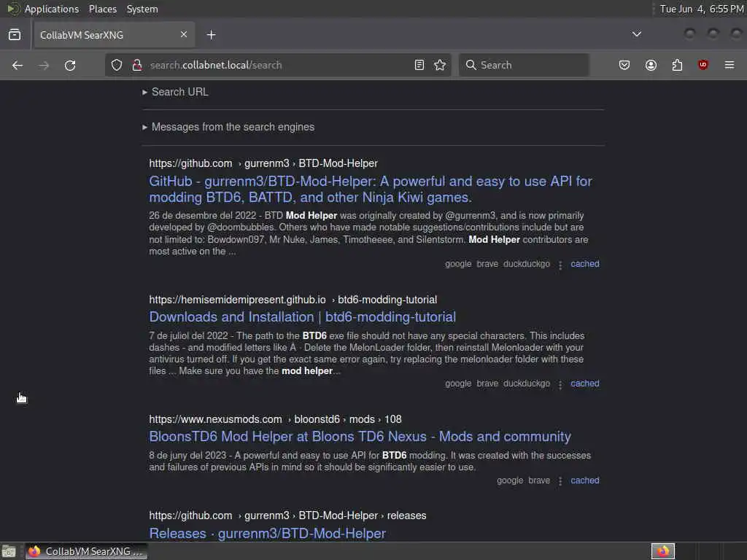Screen dimensions: 747x560
Task: Select CollabVM SearXNG taskbar window button
Action: [86, 551]
